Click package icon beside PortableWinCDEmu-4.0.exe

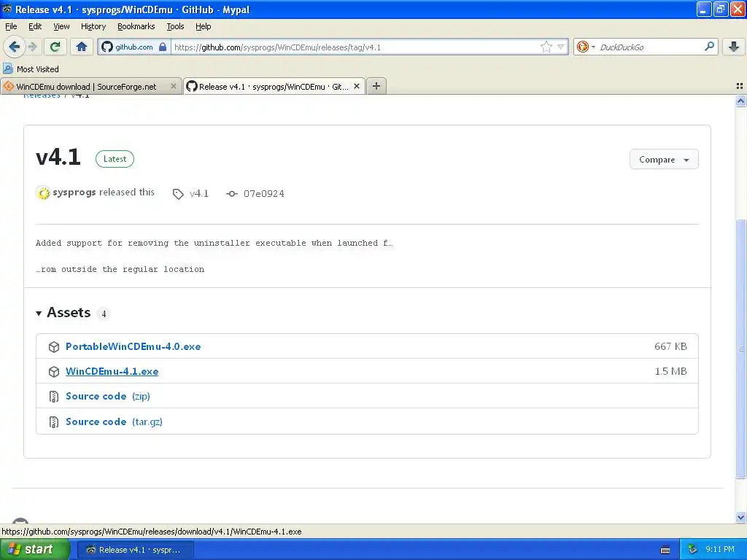tap(54, 347)
